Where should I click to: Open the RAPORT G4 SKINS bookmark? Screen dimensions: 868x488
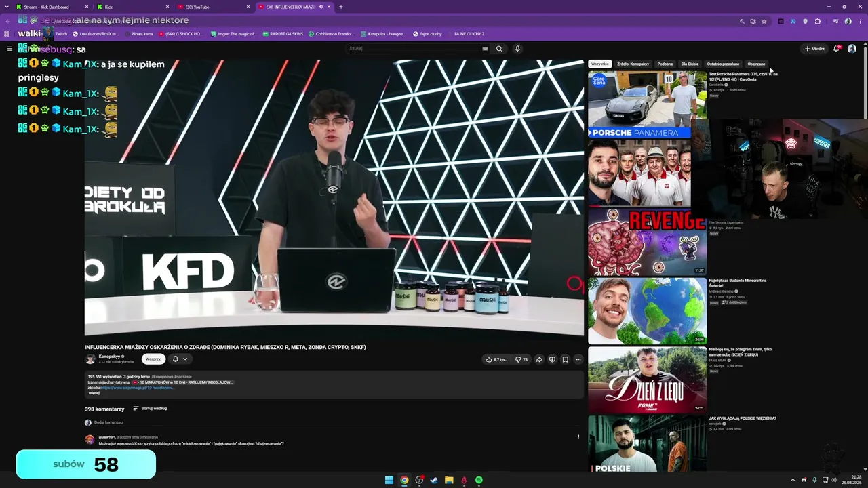point(283,34)
